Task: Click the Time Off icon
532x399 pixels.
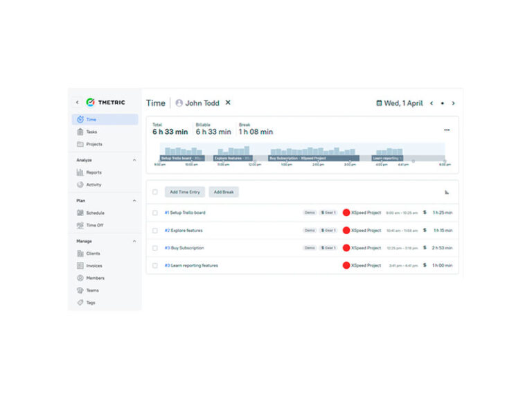Action: [x=80, y=225]
